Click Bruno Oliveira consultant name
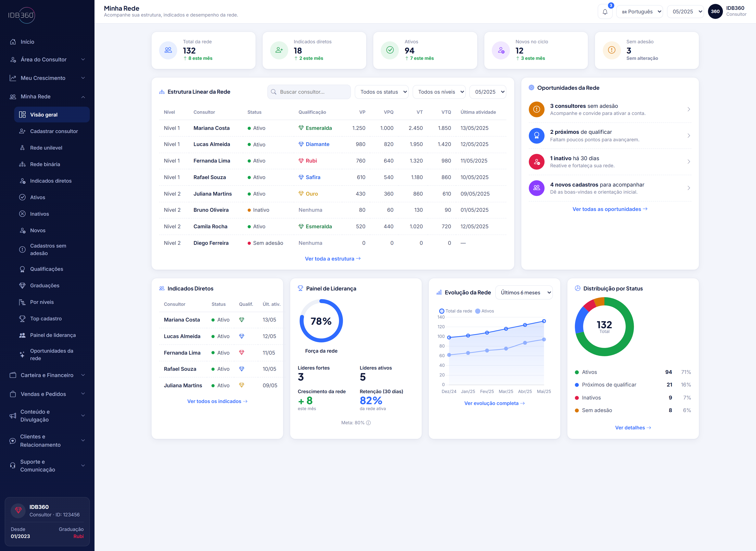This screenshot has width=756, height=551. (211, 210)
